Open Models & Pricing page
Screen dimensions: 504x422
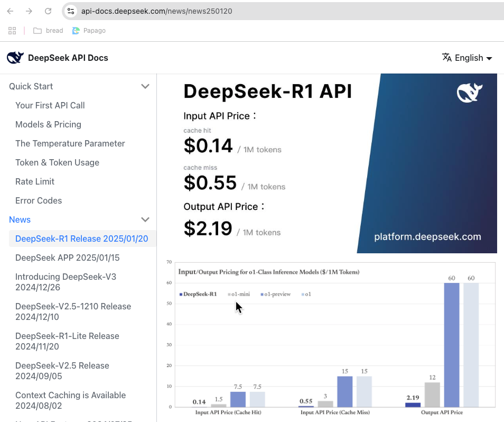click(48, 124)
